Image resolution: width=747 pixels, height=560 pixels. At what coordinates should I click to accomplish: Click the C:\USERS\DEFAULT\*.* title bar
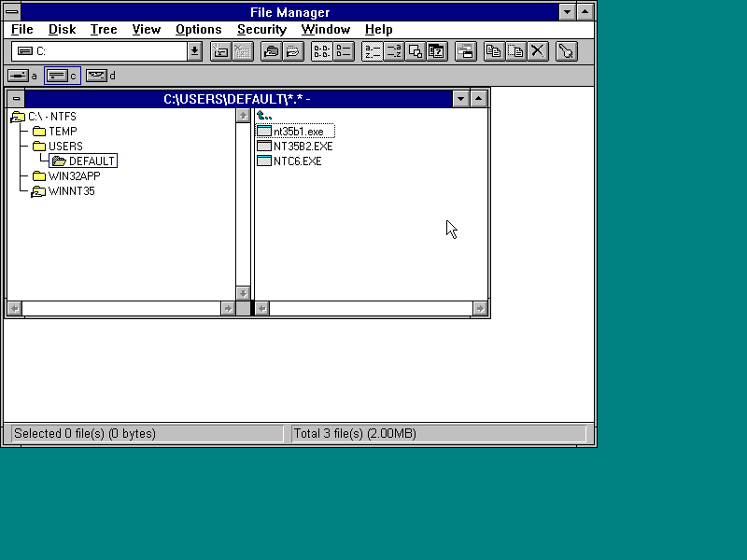(237, 99)
